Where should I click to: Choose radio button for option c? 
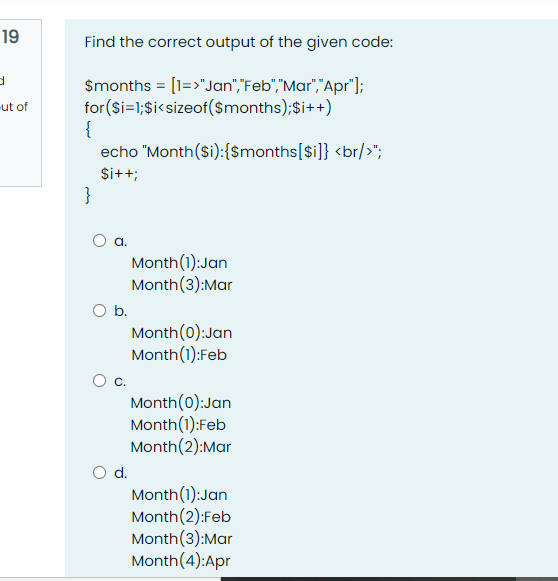99,380
